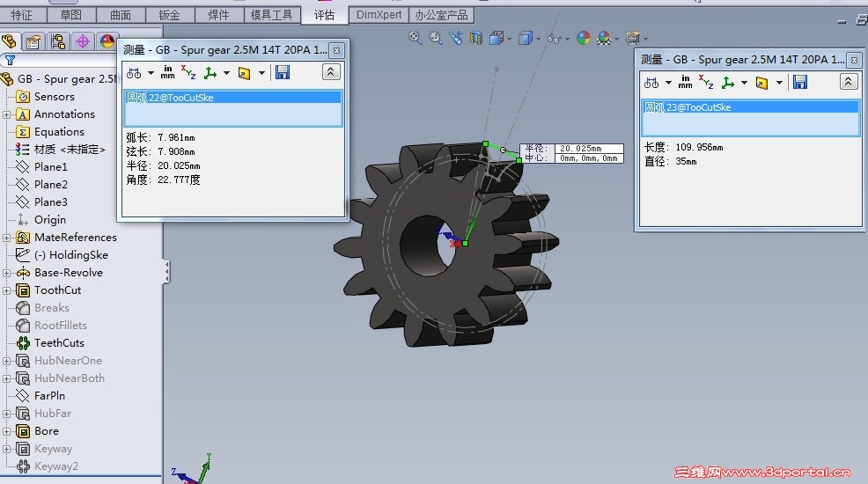868x484 pixels.
Task: Click View Orientation cube icon
Action: [x=497, y=38]
